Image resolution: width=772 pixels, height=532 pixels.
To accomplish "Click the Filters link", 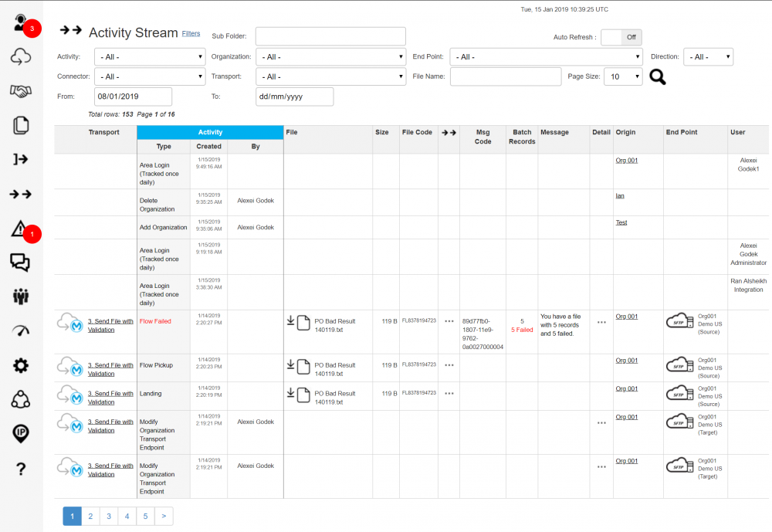I will coord(191,33).
